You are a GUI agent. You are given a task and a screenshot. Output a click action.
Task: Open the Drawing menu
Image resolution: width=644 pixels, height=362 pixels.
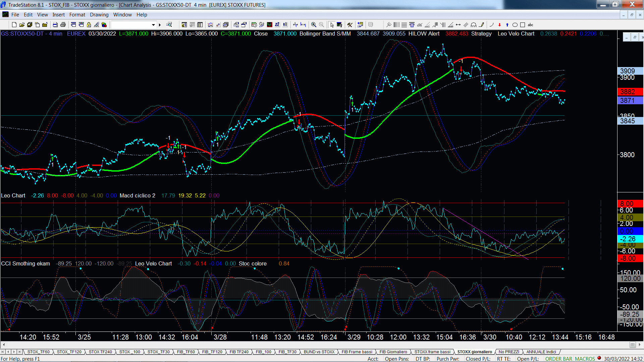click(x=99, y=15)
